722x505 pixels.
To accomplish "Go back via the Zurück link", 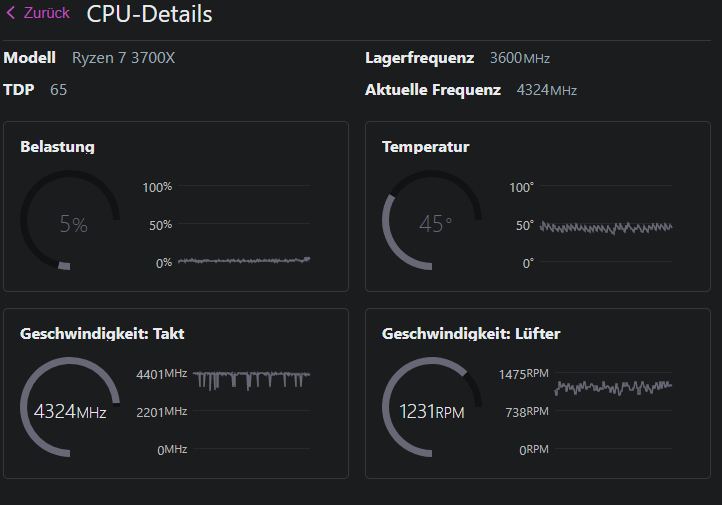I will pos(46,13).
